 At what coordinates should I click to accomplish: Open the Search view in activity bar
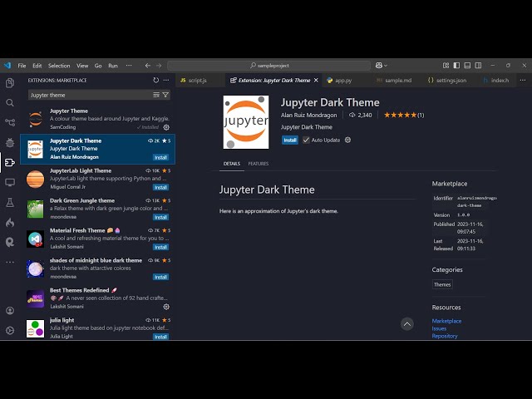10,103
